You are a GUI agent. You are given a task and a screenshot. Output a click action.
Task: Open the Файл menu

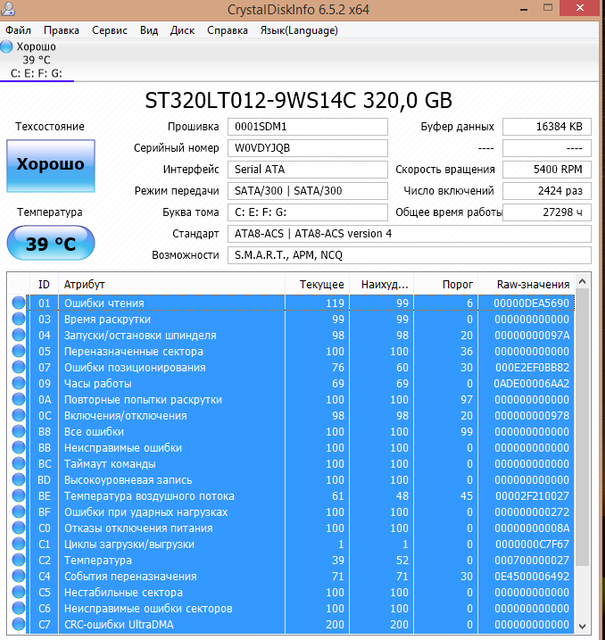coord(18,31)
